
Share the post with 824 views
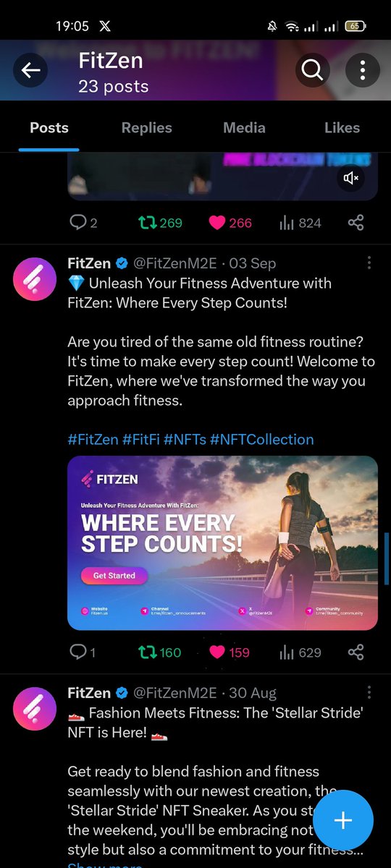tap(356, 223)
